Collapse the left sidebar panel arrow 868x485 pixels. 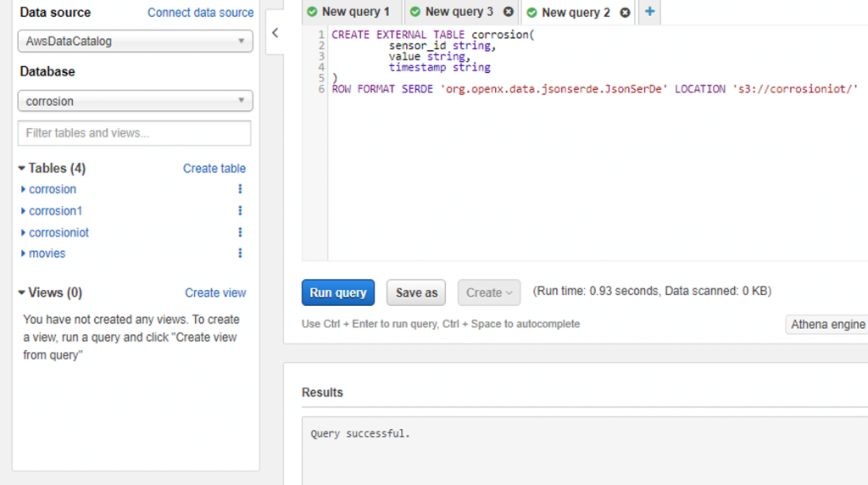275,33
